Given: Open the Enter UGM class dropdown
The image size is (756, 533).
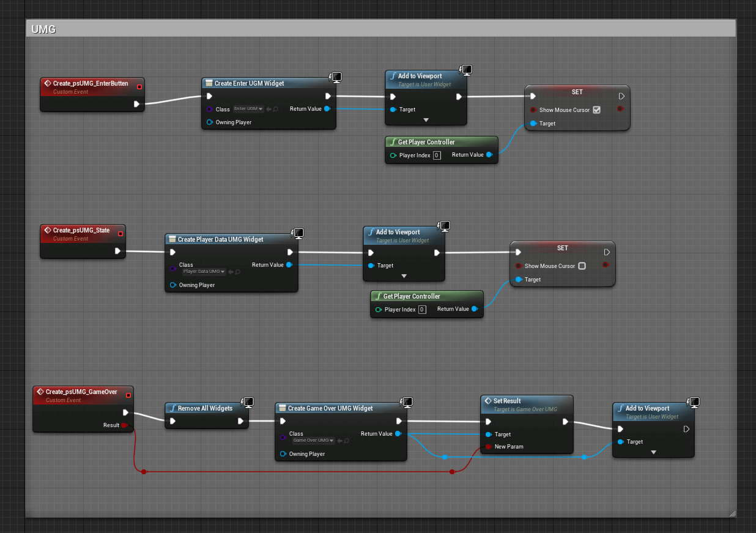Looking at the screenshot, I should (248, 109).
